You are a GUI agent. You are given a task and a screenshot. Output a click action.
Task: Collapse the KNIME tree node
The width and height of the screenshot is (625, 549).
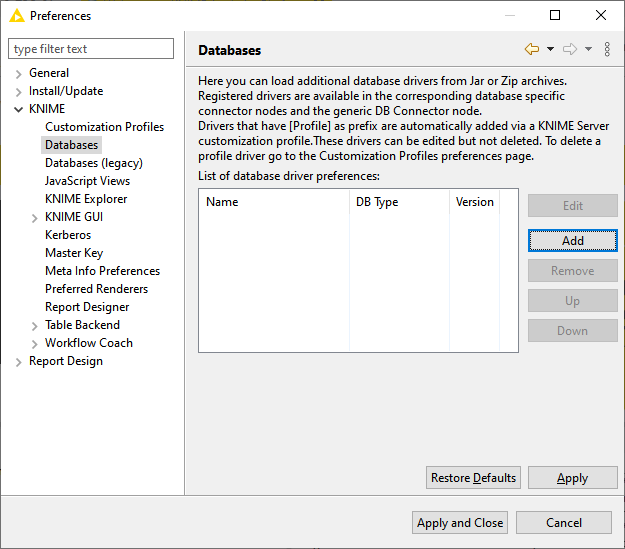click(19, 109)
